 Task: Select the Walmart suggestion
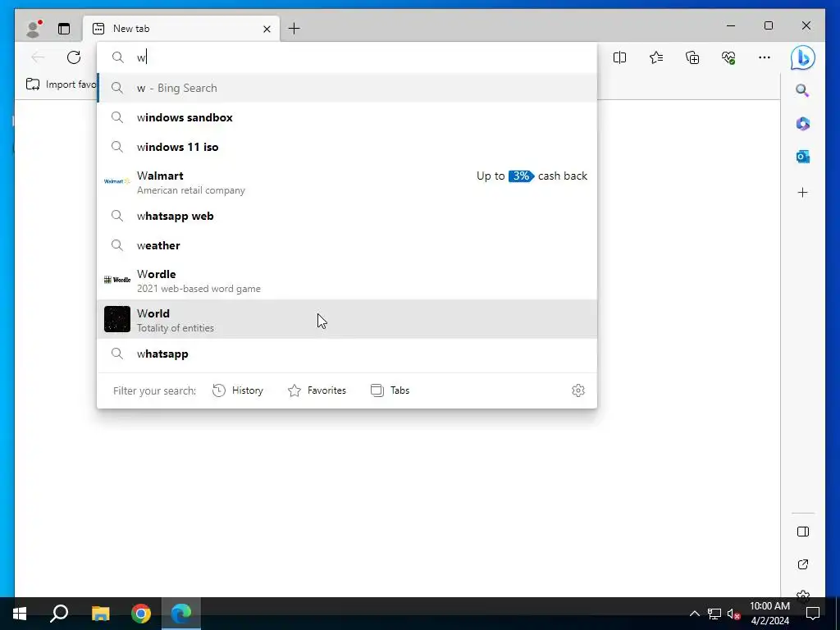click(x=347, y=182)
